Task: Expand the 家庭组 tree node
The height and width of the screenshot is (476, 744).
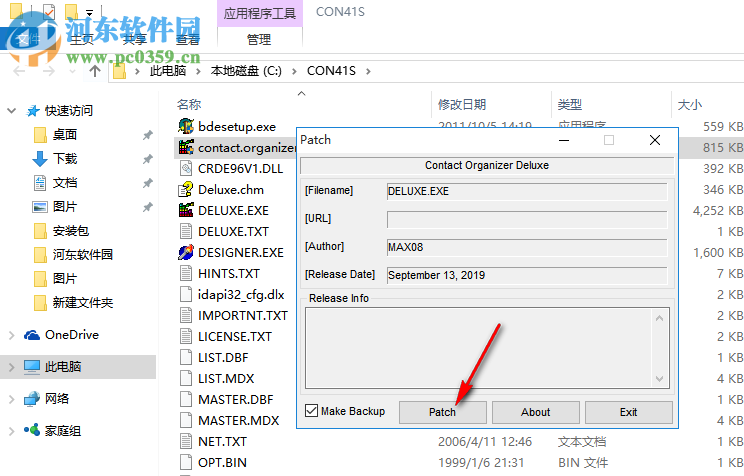Action: 12,431
